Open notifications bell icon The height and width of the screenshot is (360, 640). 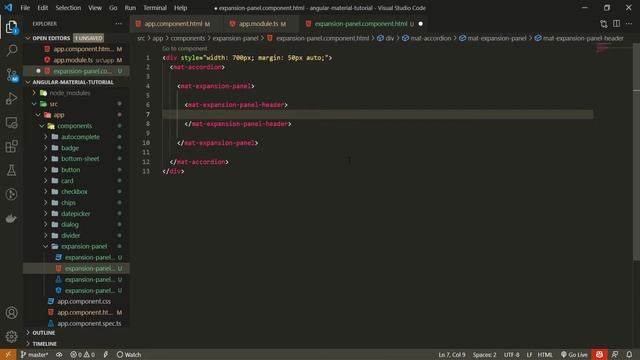click(x=629, y=354)
